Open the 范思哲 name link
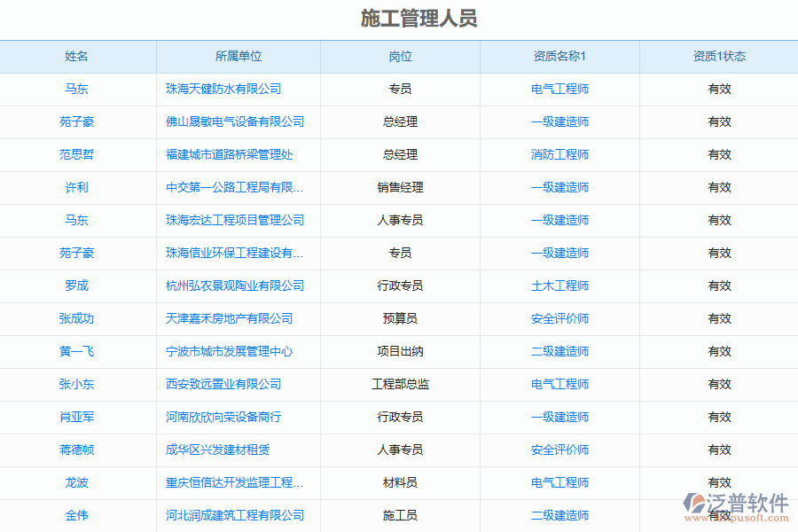The width and height of the screenshot is (798, 532). coord(77,154)
